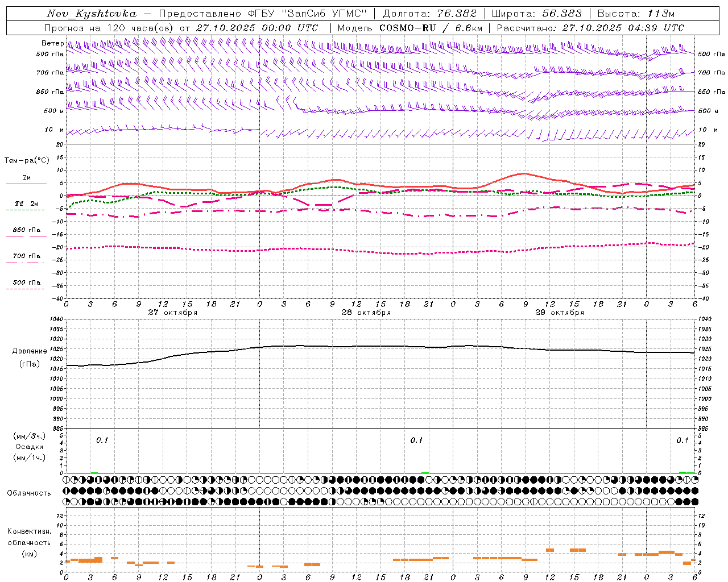The image size is (728, 582).
Task: Click the -40 value on left temperature axis
Action: 58,299
